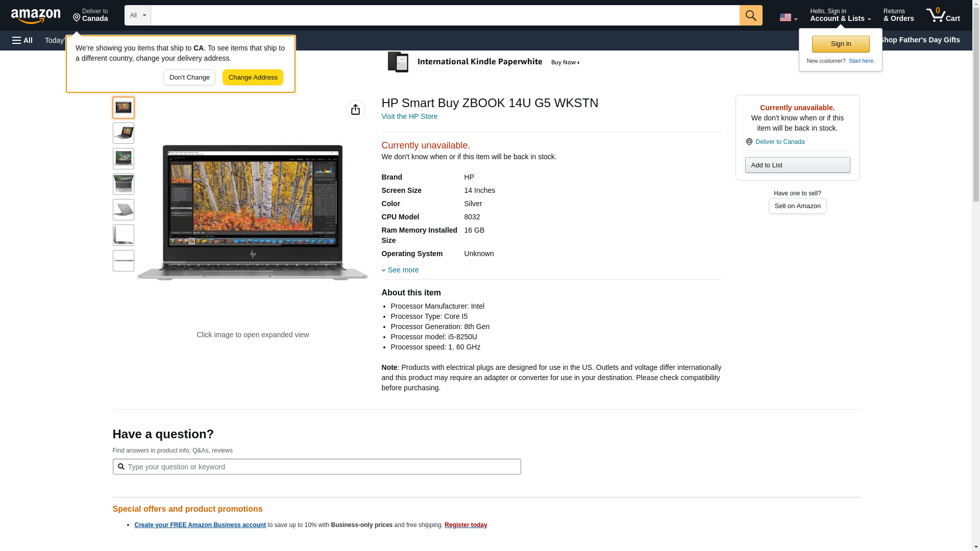The width and height of the screenshot is (980, 551).
Task: Open the country flag language dropdown
Action: [x=788, y=17]
